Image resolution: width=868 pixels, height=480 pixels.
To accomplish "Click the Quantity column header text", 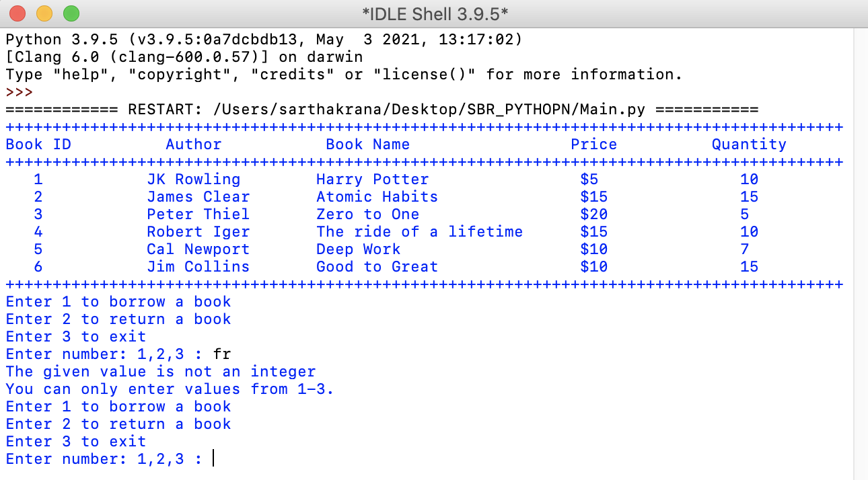I will [x=749, y=145].
